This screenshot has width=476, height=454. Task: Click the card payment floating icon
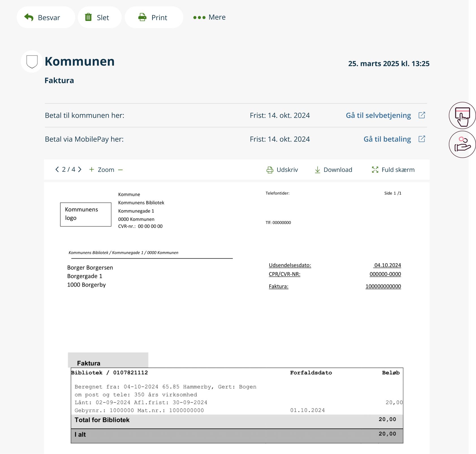pos(462,116)
